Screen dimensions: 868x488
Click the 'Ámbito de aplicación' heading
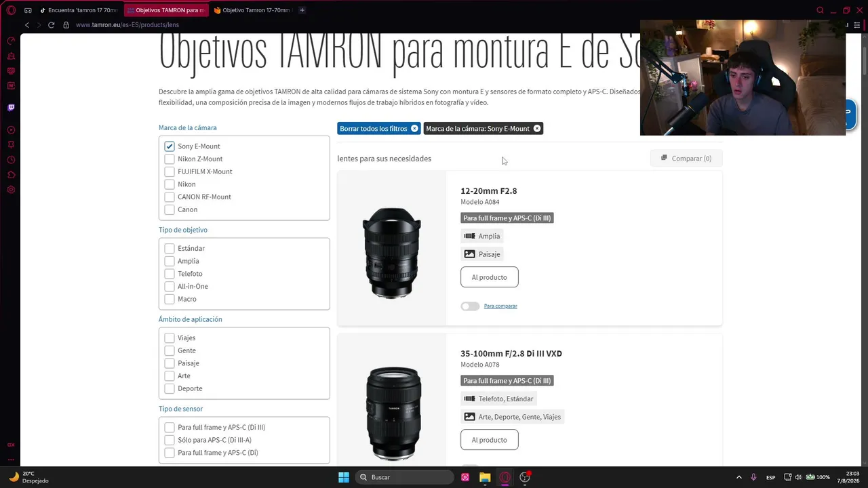[191, 319]
